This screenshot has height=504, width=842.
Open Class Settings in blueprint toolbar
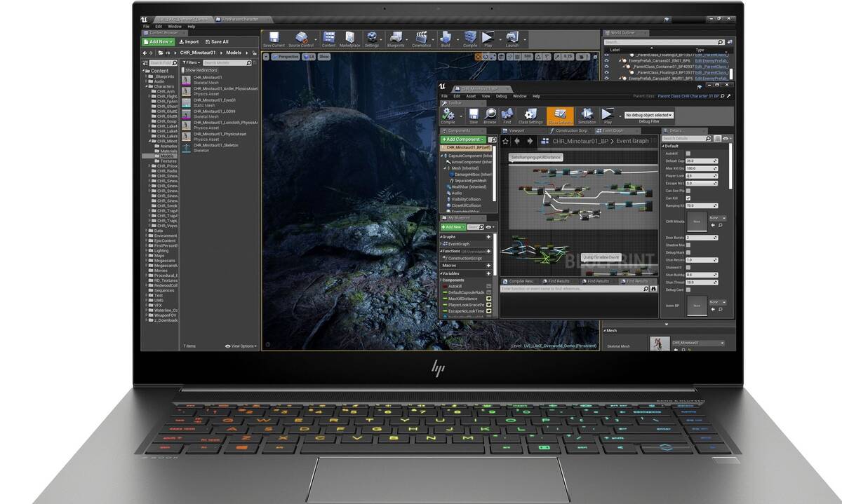point(530,116)
